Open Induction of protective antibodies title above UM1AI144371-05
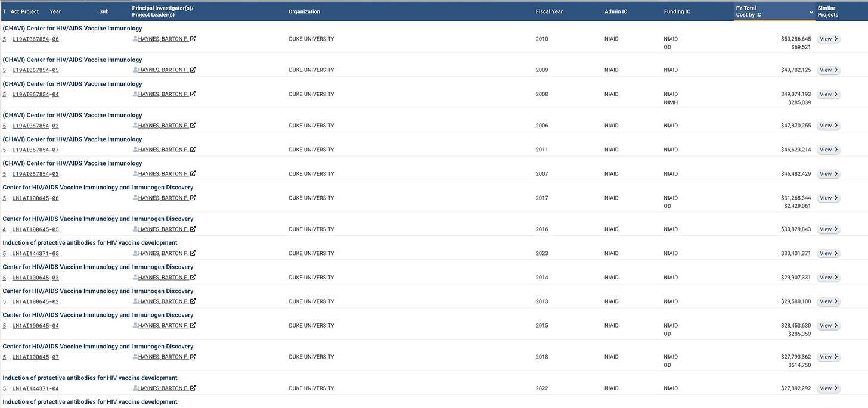This screenshot has height=408, width=868. pyautogui.click(x=90, y=243)
